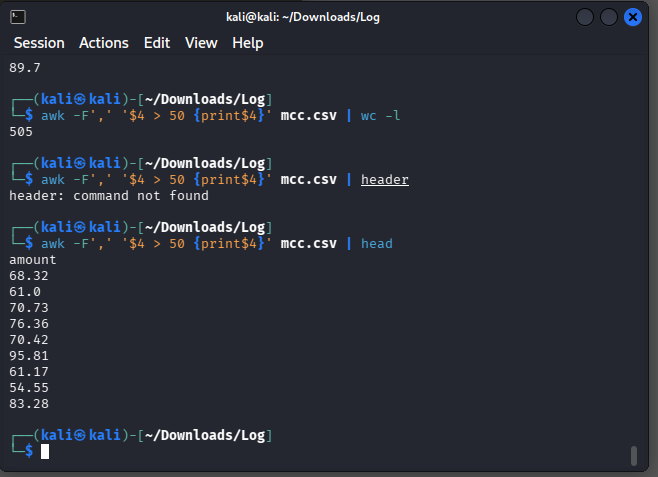Click the error text 'header: command not found'
Screen dimensions: 658x477
(109, 196)
